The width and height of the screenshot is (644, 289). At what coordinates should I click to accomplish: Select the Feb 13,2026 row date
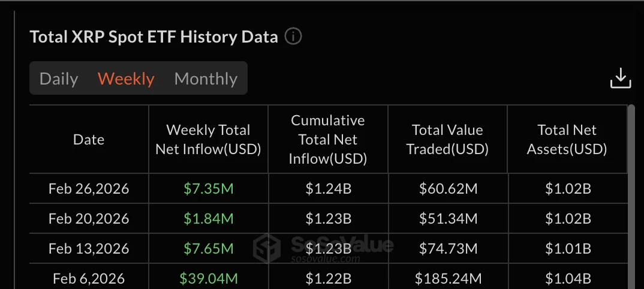(x=89, y=248)
